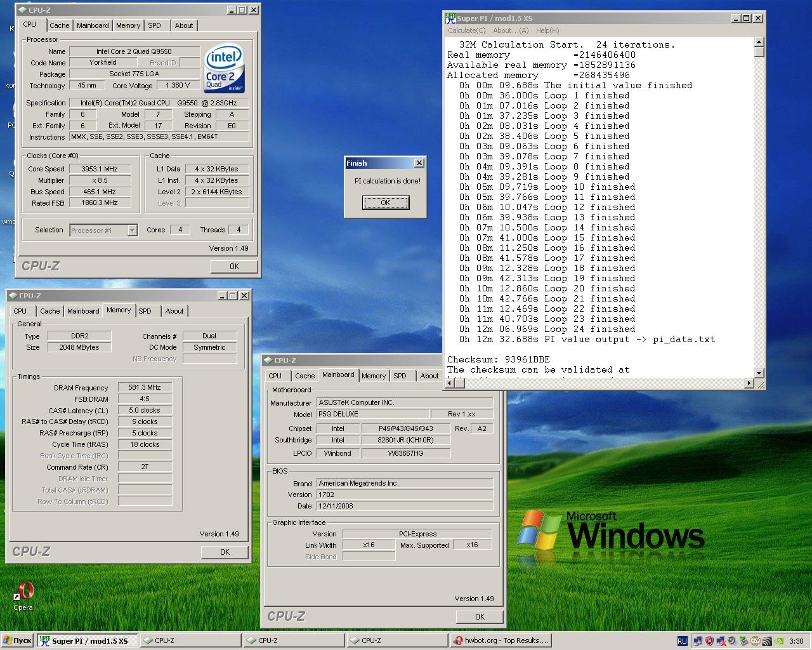This screenshot has height=650, width=812.
Task: Open the volume speaker tray icon
Action: 732,641
